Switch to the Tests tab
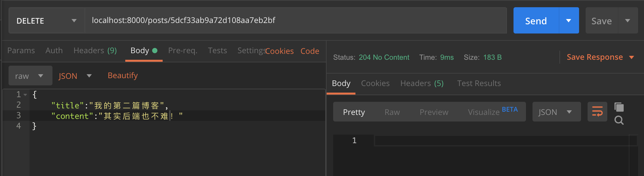This screenshot has height=176, width=644. [x=217, y=51]
